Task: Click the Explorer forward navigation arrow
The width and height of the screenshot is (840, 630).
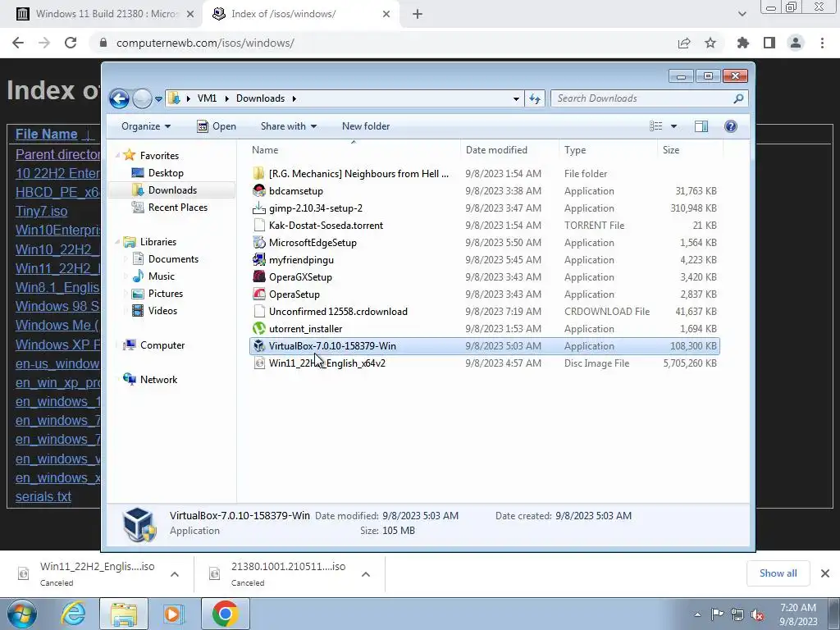Action: (142, 98)
